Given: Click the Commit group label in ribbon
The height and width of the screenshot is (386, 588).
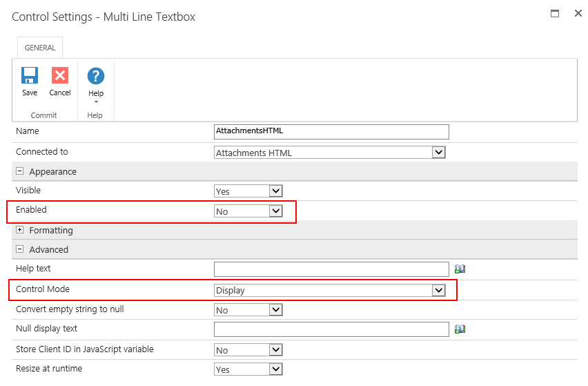Looking at the screenshot, I should click(x=44, y=115).
